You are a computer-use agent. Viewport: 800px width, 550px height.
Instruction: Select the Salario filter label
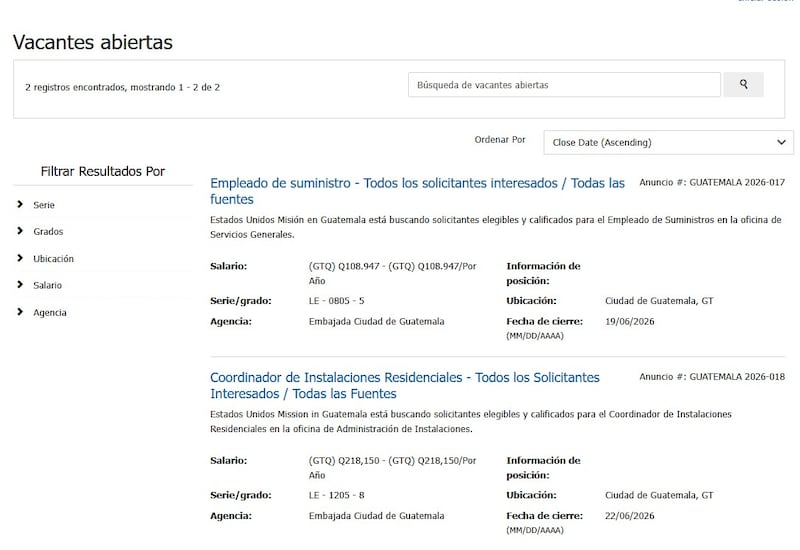tap(47, 285)
